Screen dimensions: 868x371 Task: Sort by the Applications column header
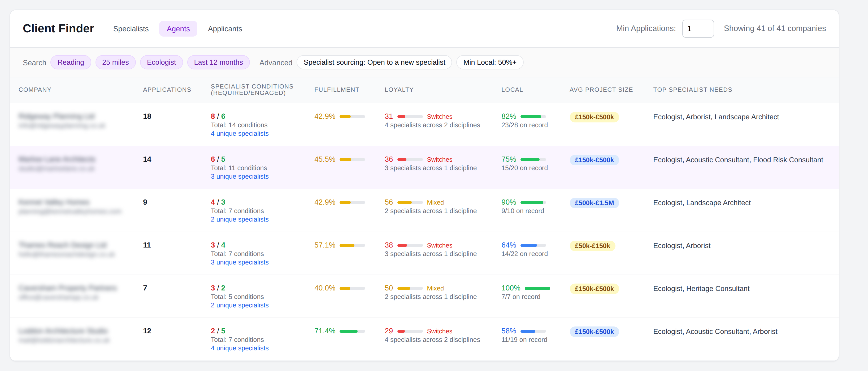(x=167, y=90)
